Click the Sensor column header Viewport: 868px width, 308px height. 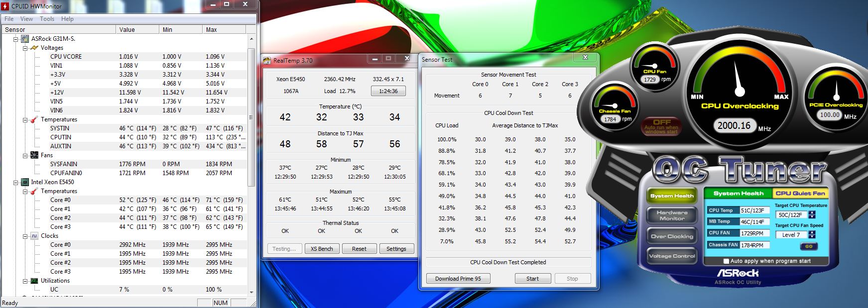point(59,29)
